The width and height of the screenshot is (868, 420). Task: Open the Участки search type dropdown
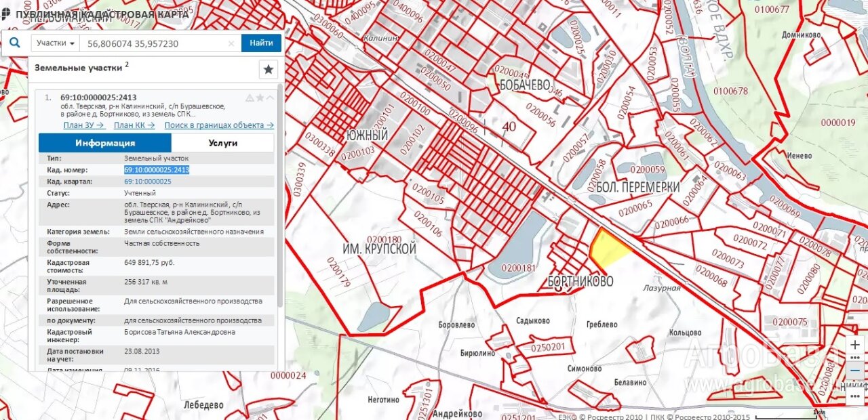[x=56, y=43]
